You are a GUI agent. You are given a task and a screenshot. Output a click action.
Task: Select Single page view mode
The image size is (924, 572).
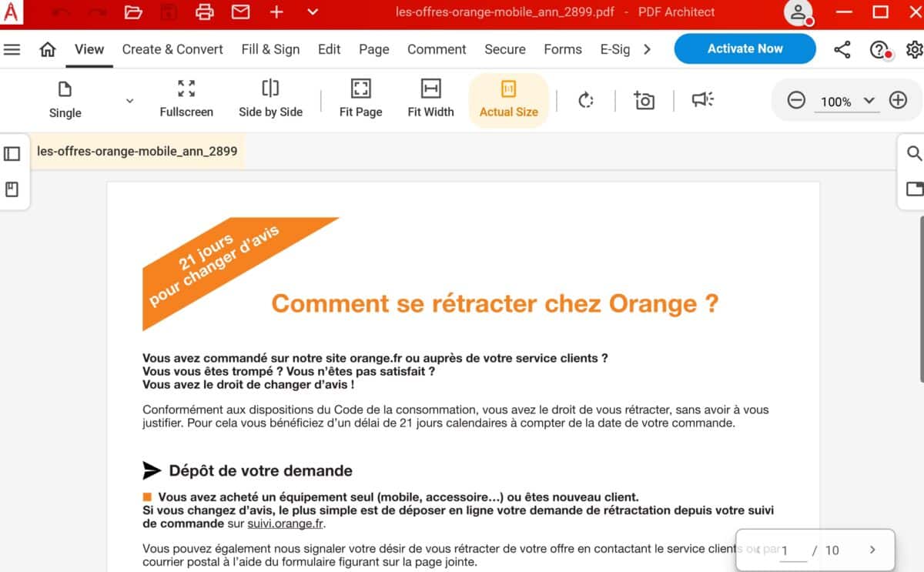click(x=65, y=100)
